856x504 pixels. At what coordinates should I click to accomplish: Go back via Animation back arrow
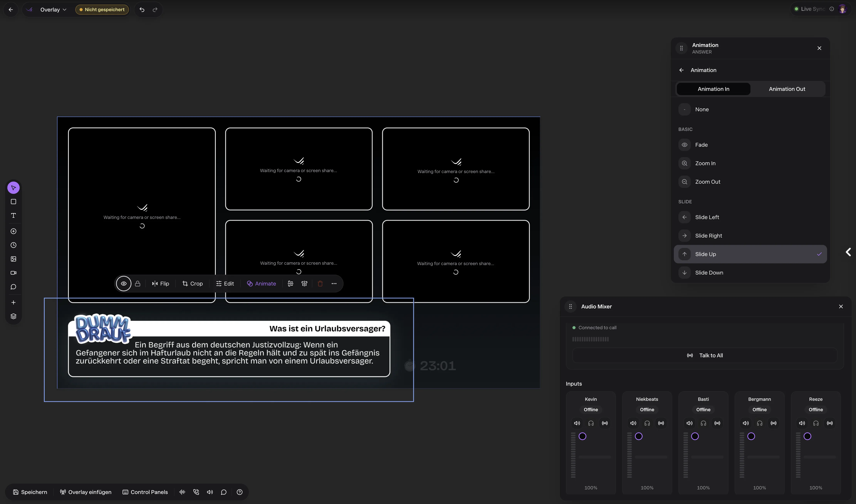pyautogui.click(x=681, y=70)
